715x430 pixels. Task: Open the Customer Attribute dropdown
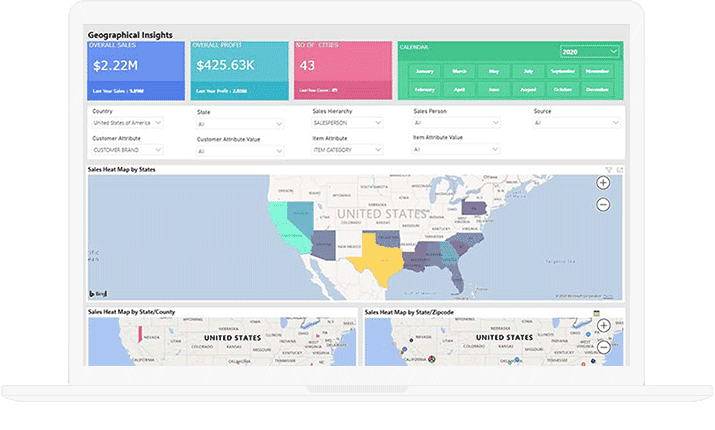(128, 150)
